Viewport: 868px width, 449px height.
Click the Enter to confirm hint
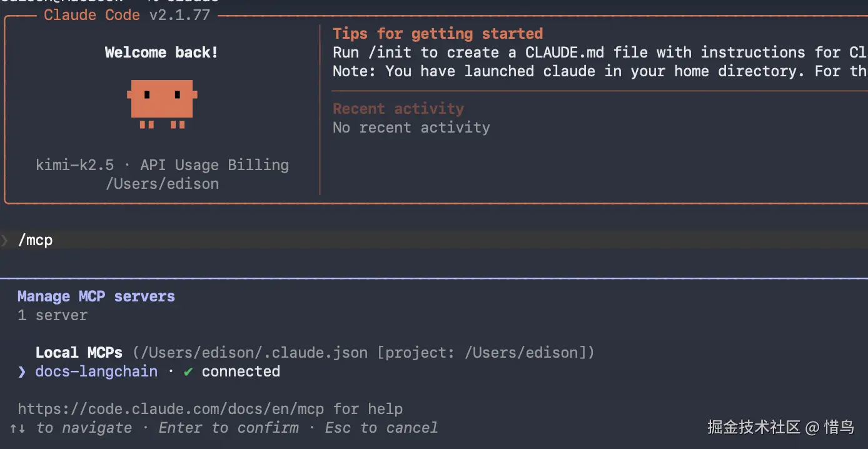coord(229,428)
